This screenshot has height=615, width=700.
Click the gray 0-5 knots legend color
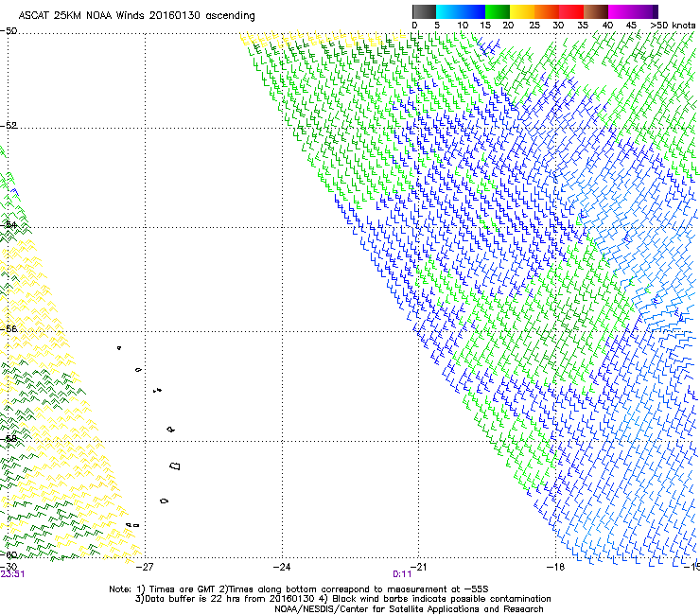pos(424,11)
